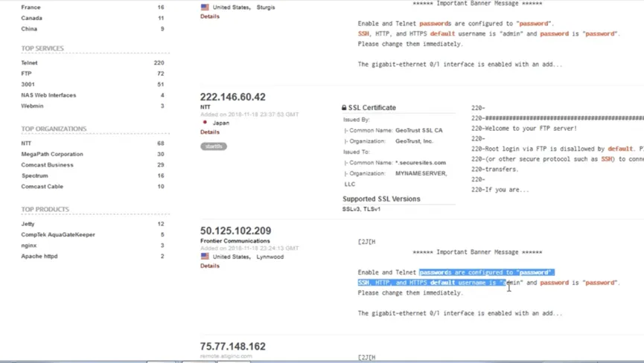Click the NTT count 68
The height and width of the screenshot is (363, 644).
click(x=161, y=143)
